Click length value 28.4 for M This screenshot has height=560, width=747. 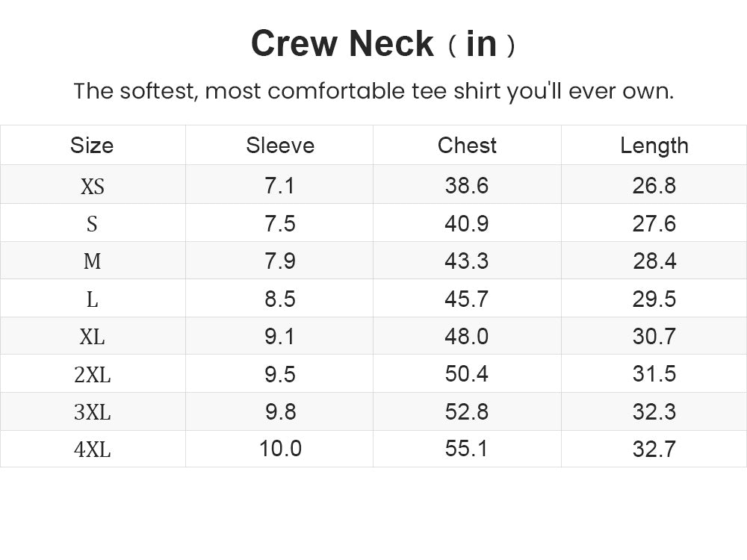tap(654, 261)
